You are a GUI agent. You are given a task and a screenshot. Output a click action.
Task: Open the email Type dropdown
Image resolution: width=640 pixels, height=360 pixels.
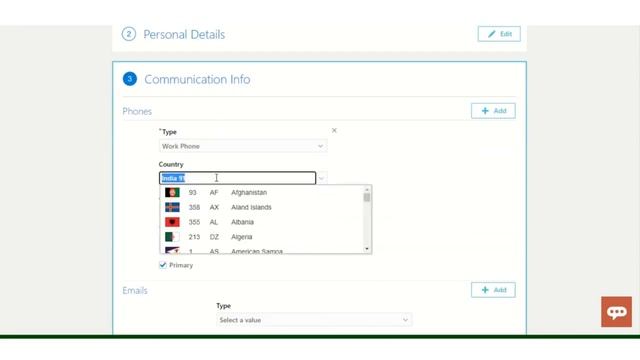tap(314, 320)
